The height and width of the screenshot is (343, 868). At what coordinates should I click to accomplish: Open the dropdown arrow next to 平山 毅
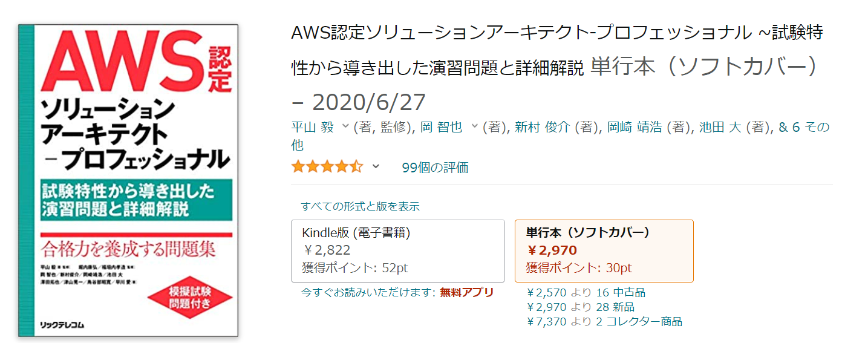[x=345, y=126]
